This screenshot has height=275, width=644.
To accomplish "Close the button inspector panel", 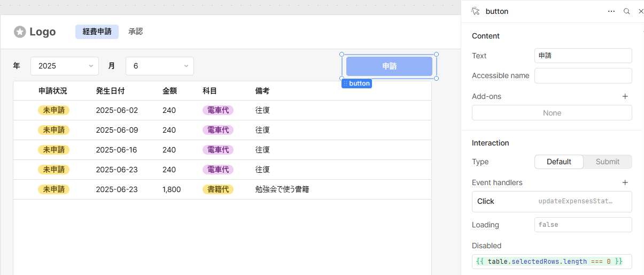I will coord(641,11).
